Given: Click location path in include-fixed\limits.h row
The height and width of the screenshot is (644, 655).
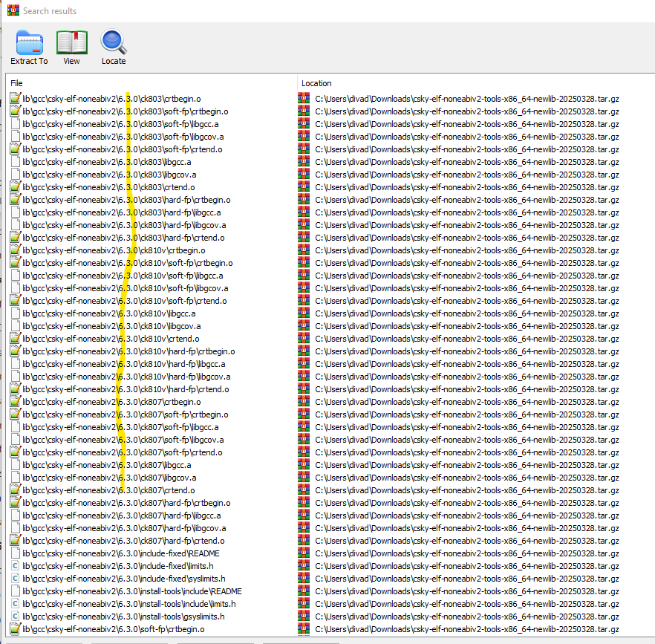Looking at the screenshot, I should (467, 566).
